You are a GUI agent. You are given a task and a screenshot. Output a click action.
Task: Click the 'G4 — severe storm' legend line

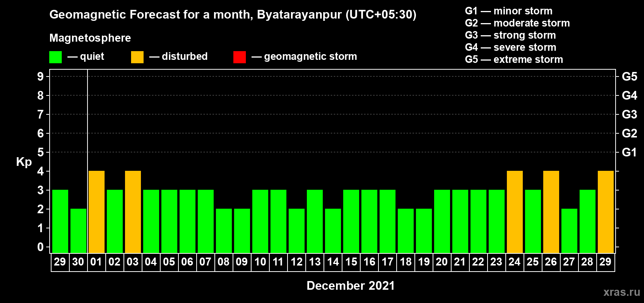click(511, 47)
